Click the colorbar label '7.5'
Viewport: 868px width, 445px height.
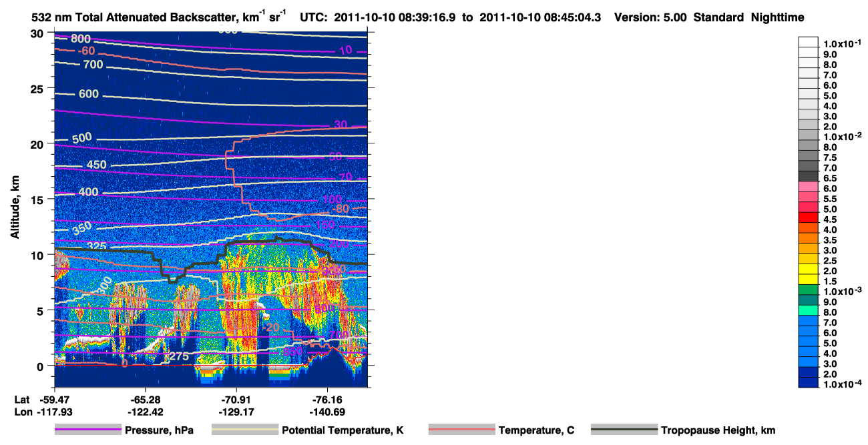(x=831, y=157)
